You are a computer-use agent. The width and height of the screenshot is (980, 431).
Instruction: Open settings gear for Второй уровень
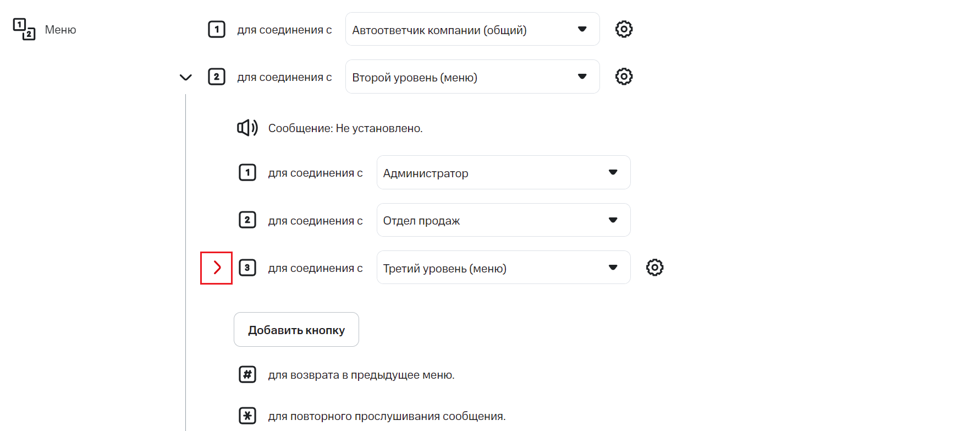tap(624, 77)
